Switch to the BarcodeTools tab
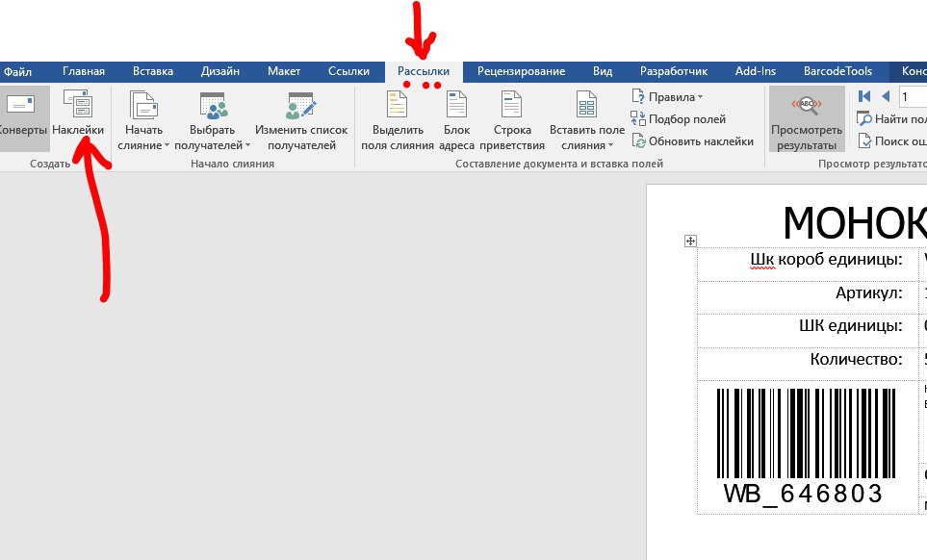The image size is (927, 560). point(837,71)
